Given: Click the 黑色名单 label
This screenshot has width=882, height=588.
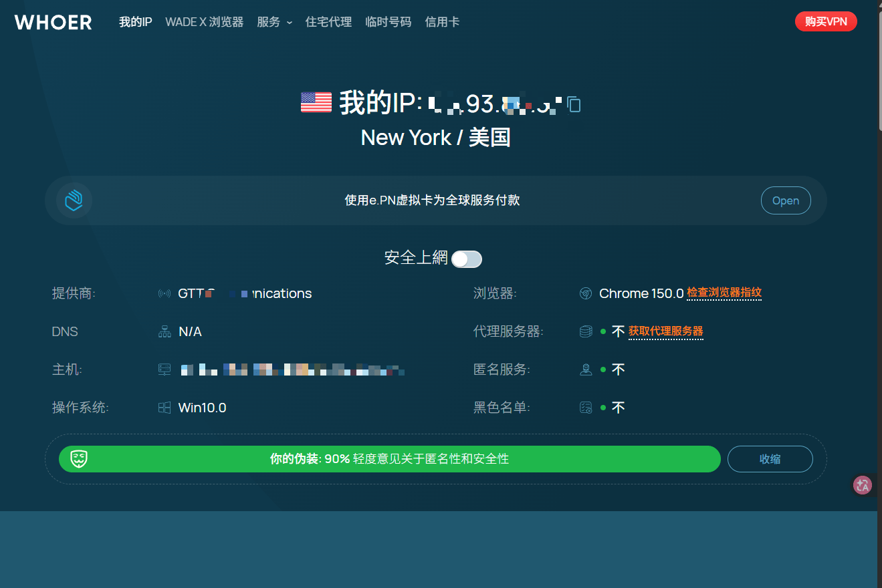Looking at the screenshot, I should (502, 408).
